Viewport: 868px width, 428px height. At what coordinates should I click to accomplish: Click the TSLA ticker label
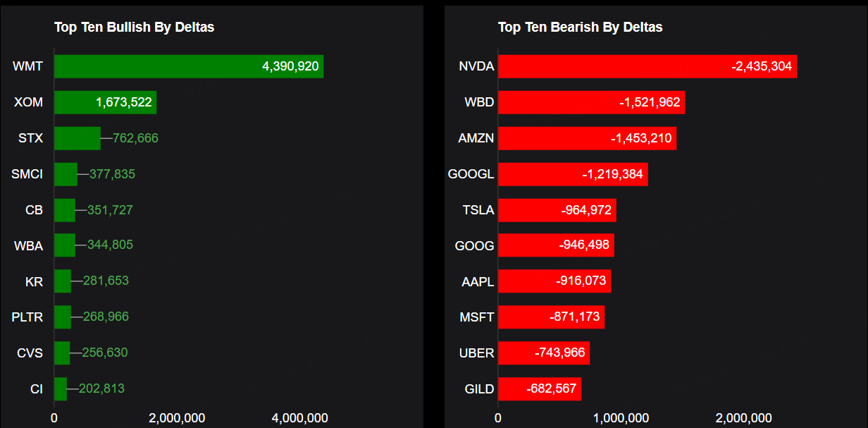pyautogui.click(x=478, y=210)
